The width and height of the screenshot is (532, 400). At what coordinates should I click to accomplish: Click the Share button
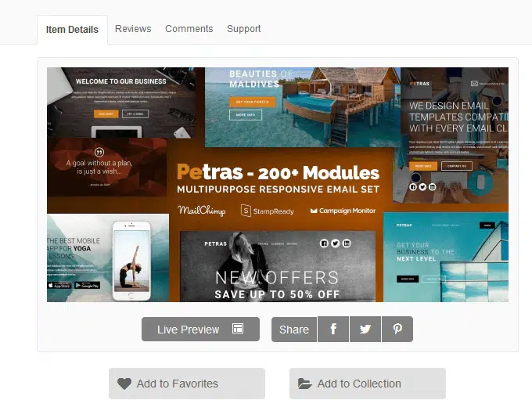pyautogui.click(x=294, y=330)
